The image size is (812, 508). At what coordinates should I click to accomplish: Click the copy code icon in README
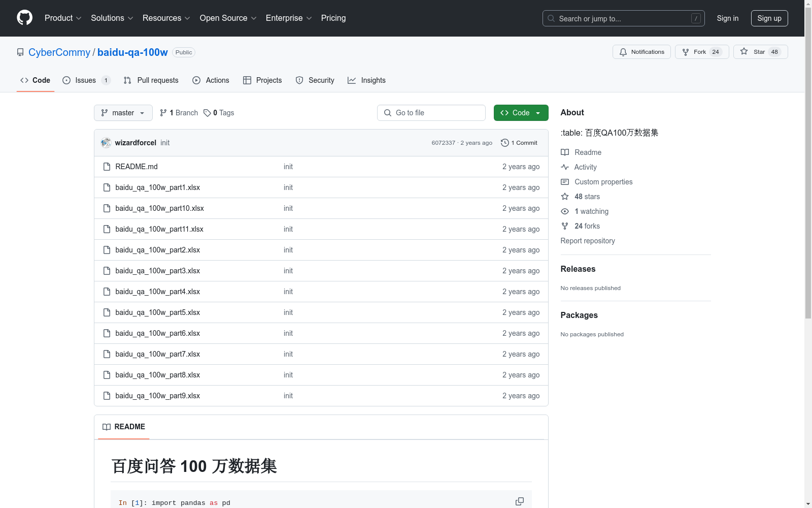tap(520, 501)
